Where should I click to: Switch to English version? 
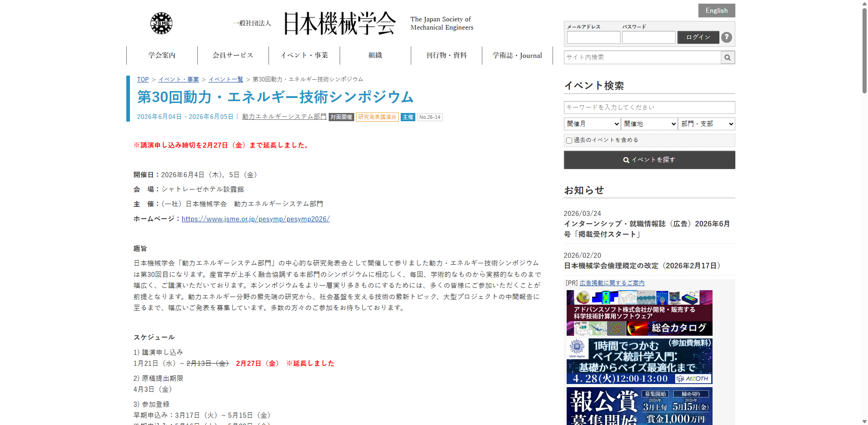[x=716, y=10]
